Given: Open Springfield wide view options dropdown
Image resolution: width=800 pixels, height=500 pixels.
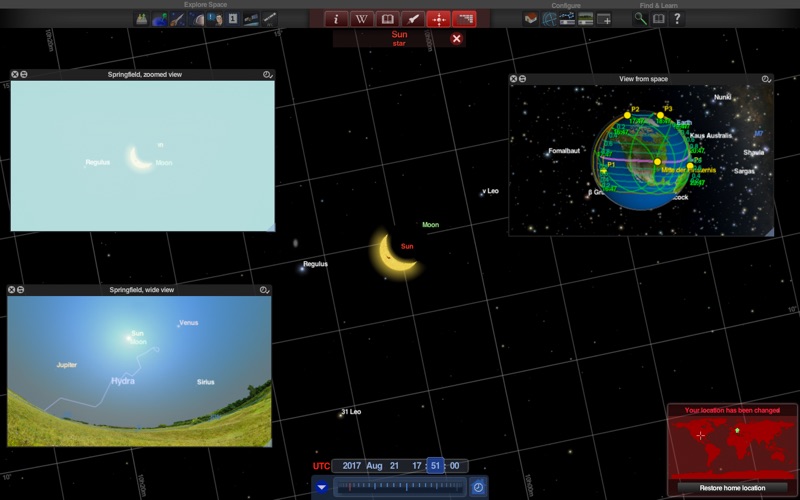Looking at the screenshot, I should (x=264, y=290).
